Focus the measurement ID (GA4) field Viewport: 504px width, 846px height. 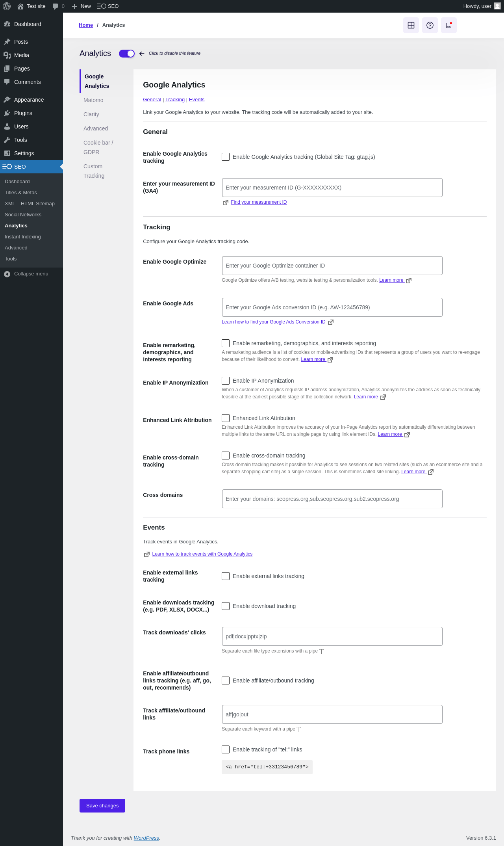pos(332,188)
